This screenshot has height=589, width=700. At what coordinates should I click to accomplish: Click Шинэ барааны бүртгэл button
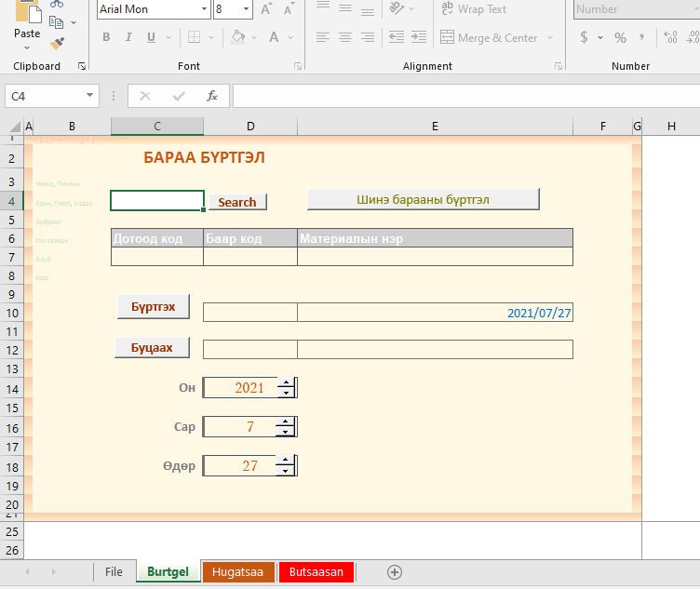[424, 199]
